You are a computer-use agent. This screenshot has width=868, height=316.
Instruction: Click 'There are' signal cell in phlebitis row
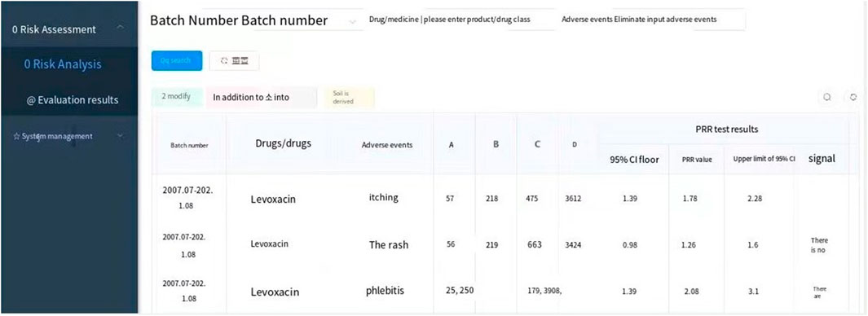click(819, 292)
